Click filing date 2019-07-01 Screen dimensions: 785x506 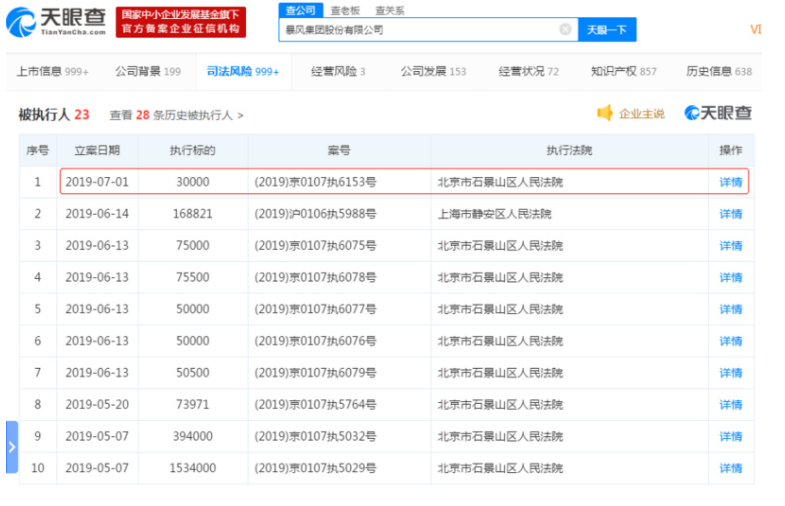[97, 182]
